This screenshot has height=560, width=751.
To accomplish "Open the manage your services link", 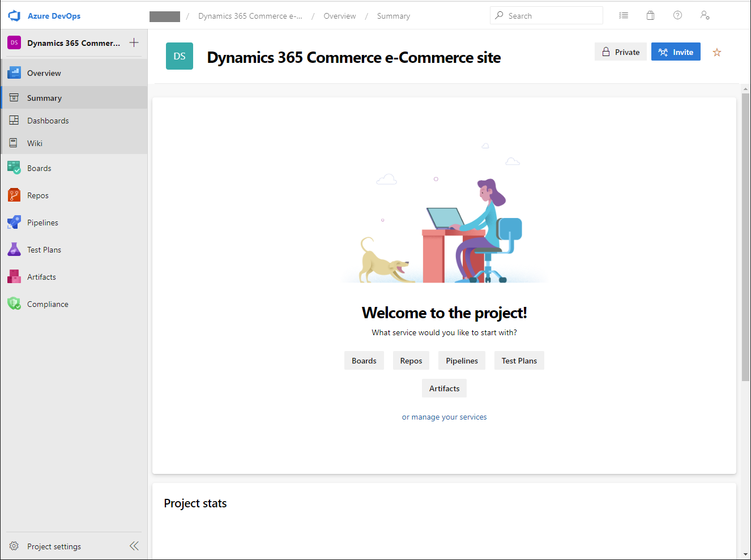I will 444,417.
